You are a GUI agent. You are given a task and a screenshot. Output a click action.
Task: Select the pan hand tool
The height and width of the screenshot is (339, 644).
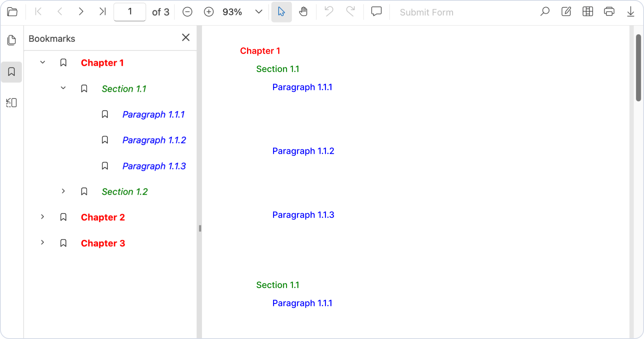pyautogui.click(x=303, y=12)
